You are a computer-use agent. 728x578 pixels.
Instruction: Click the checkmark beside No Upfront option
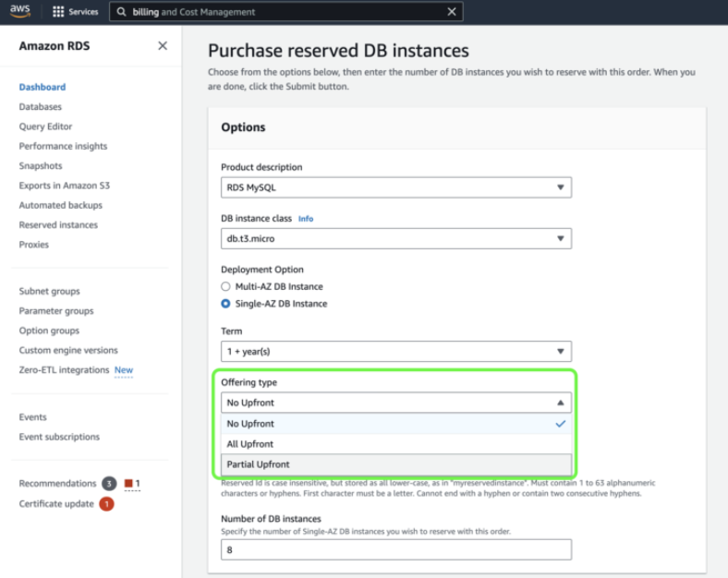[x=561, y=424]
